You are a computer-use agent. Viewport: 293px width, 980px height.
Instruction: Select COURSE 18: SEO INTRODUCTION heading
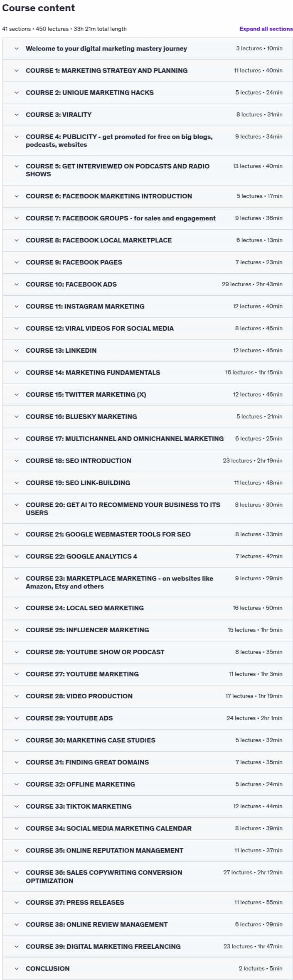pos(79,461)
